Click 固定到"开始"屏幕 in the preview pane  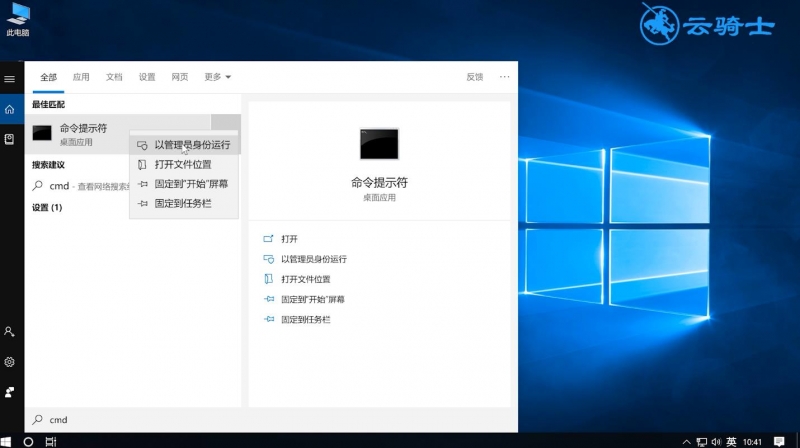point(304,300)
